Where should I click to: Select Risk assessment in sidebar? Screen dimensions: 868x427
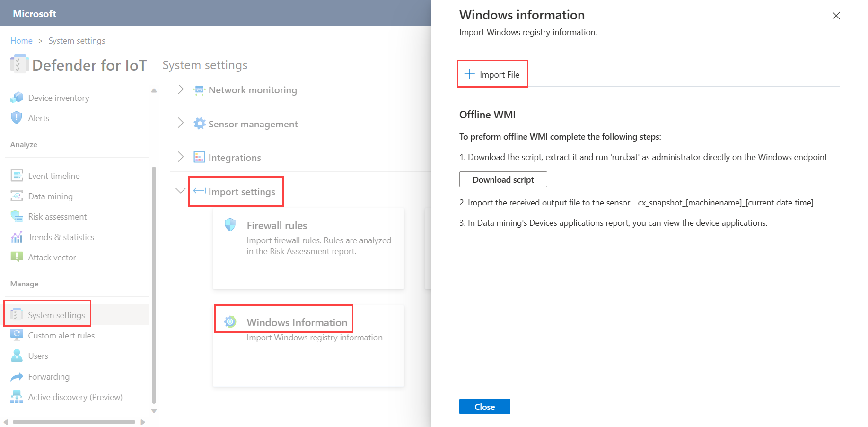click(57, 217)
